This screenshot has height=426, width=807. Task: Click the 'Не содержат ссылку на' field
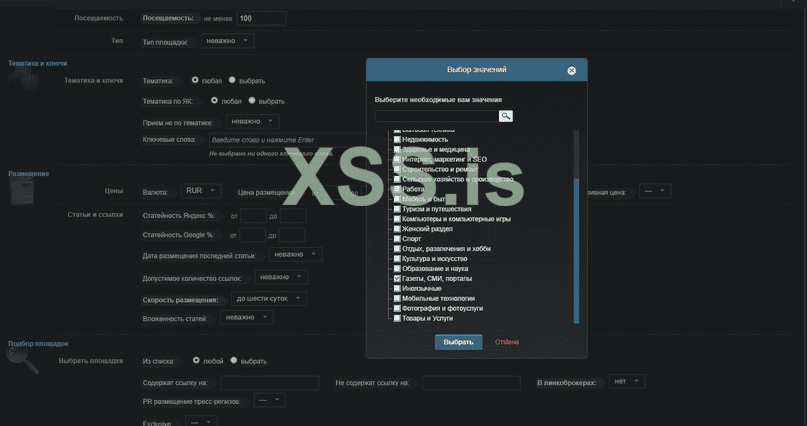click(471, 383)
